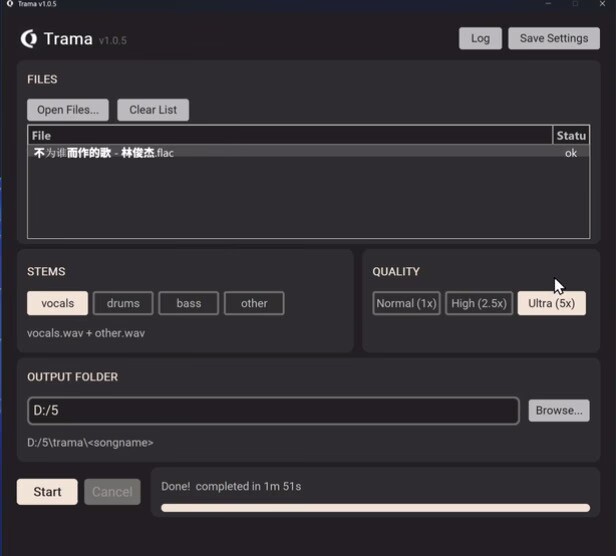Image resolution: width=616 pixels, height=556 pixels.
Task: Select Normal (1x) quality
Action: [406, 303]
